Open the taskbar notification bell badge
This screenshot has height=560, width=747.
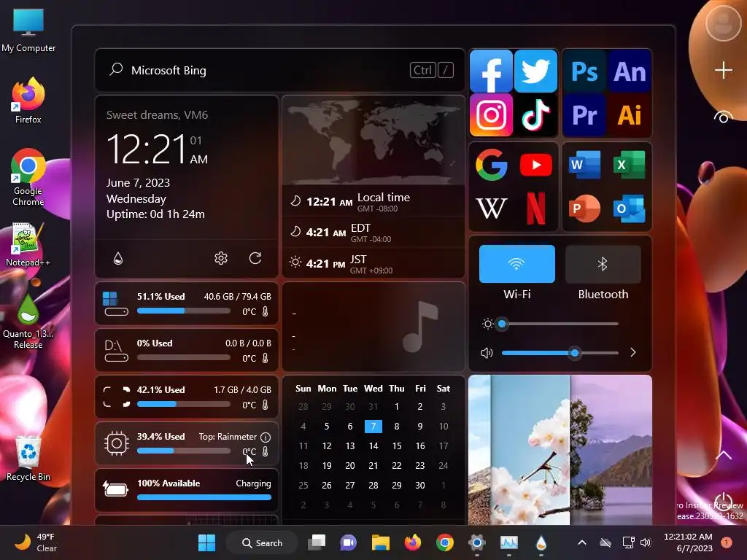click(x=727, y=542)
